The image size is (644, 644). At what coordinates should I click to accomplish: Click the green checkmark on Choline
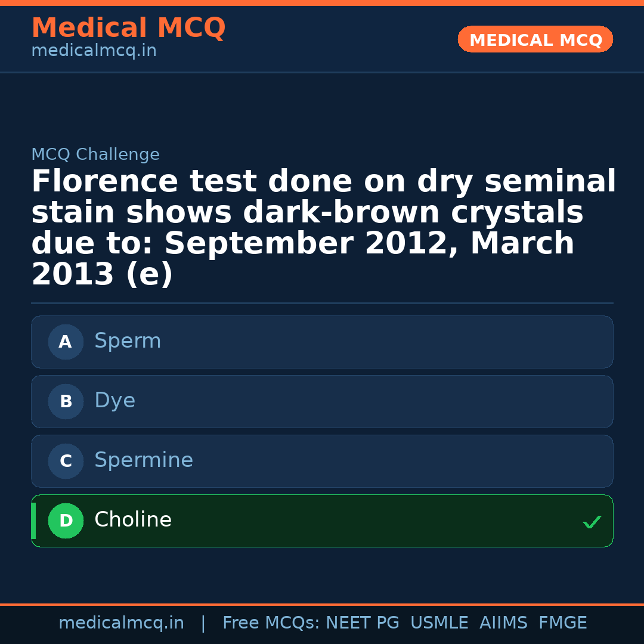pyautogui.click(x=592, y=522)
